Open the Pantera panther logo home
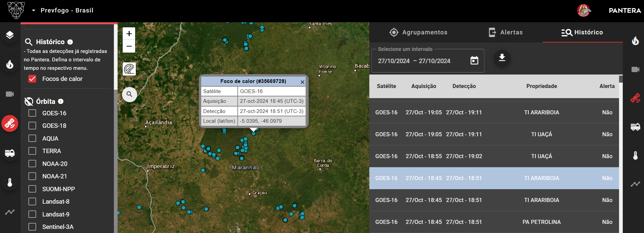Viewport: 644px width, 233px height. click(x=16, y=10)
